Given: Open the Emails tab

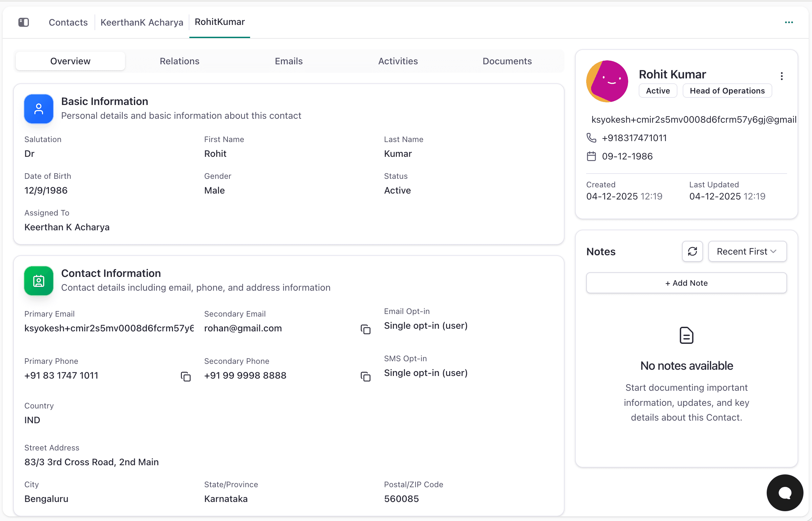Looking at the screenshot, I should [x=289, y=61].
